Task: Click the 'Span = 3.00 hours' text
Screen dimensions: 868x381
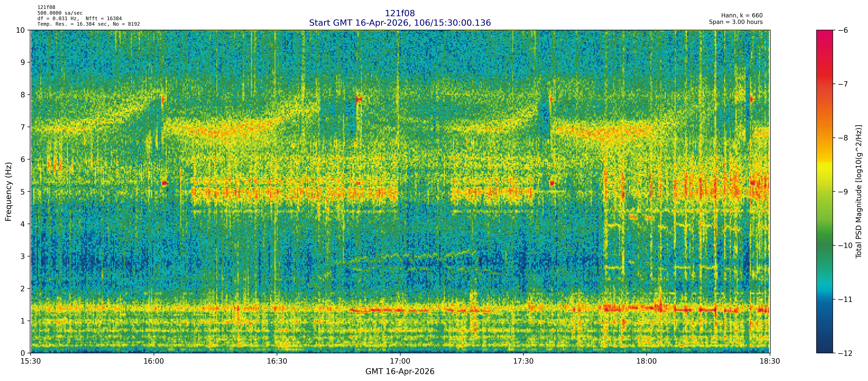Action: (x=736, y=22)
